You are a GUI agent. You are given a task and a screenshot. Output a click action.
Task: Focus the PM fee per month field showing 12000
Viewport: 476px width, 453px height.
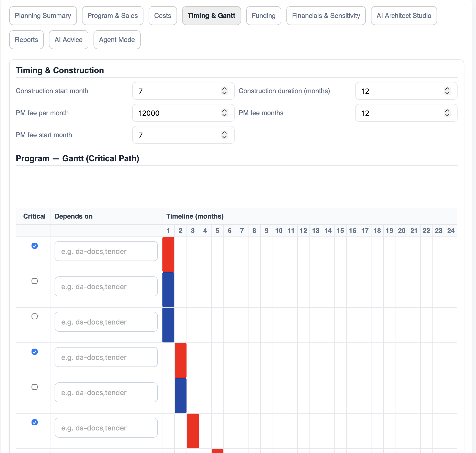coord(183,113)
